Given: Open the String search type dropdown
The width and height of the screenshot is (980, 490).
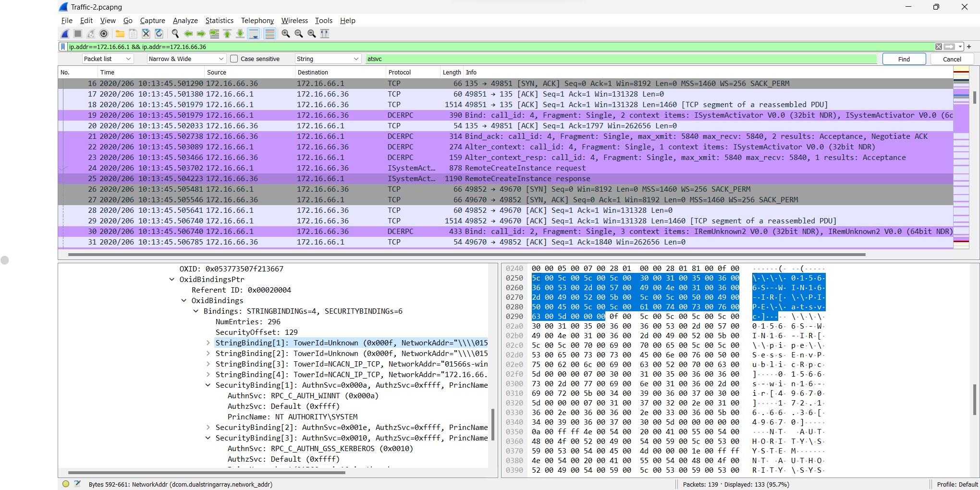Looking at the screenshot, I should click(x=328, y=59).
